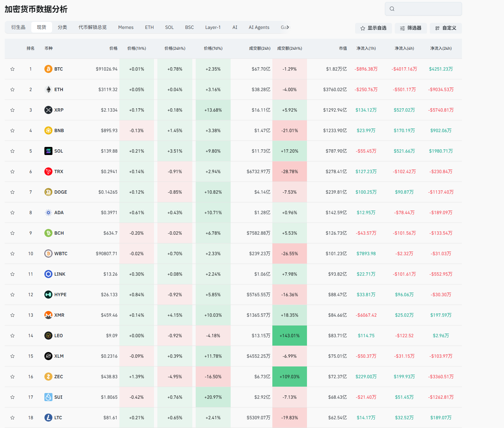504x428 pixels.
Task: Click the magnifier icon in search box
Action: click(392, 9)
